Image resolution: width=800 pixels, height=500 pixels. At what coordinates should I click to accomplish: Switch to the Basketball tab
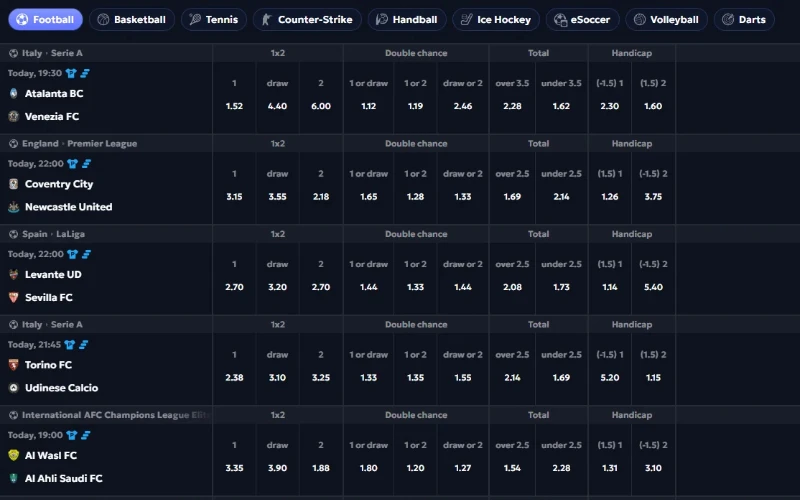132,19
